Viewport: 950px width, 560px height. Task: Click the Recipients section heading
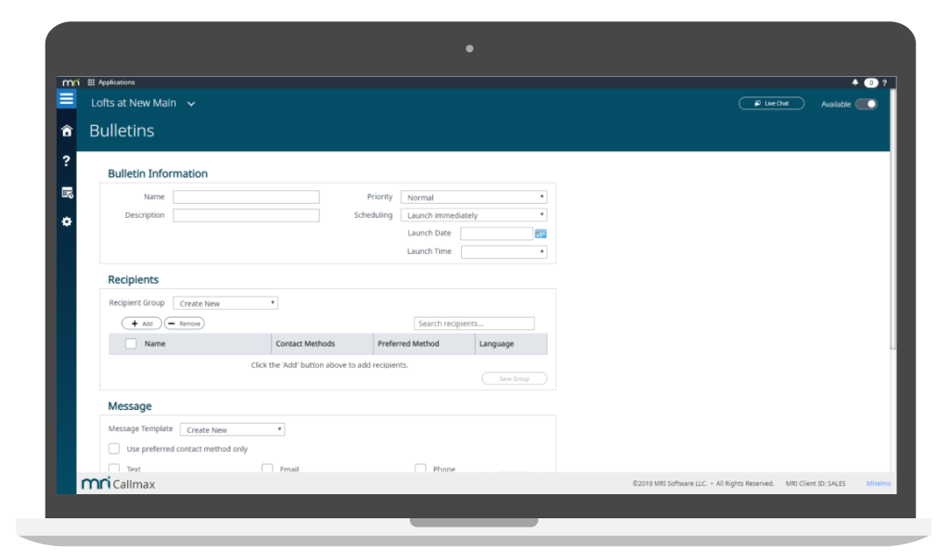tap(134, 280)
